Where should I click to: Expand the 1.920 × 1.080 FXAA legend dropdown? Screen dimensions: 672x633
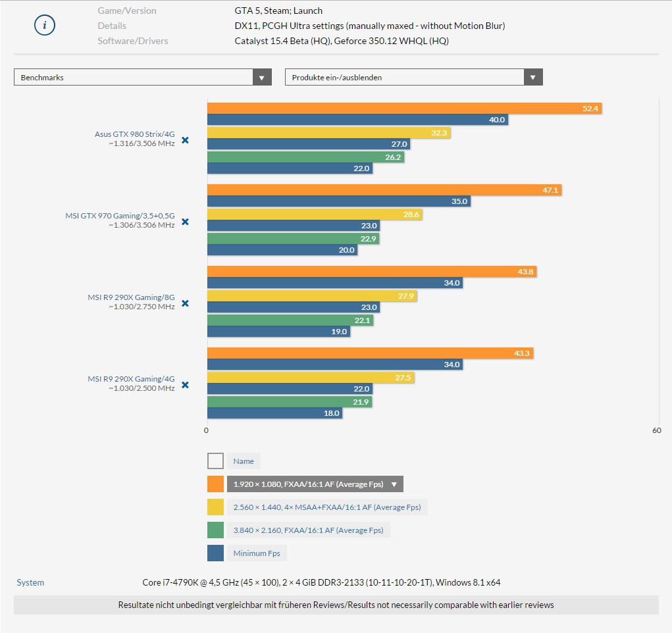[315, 484]
